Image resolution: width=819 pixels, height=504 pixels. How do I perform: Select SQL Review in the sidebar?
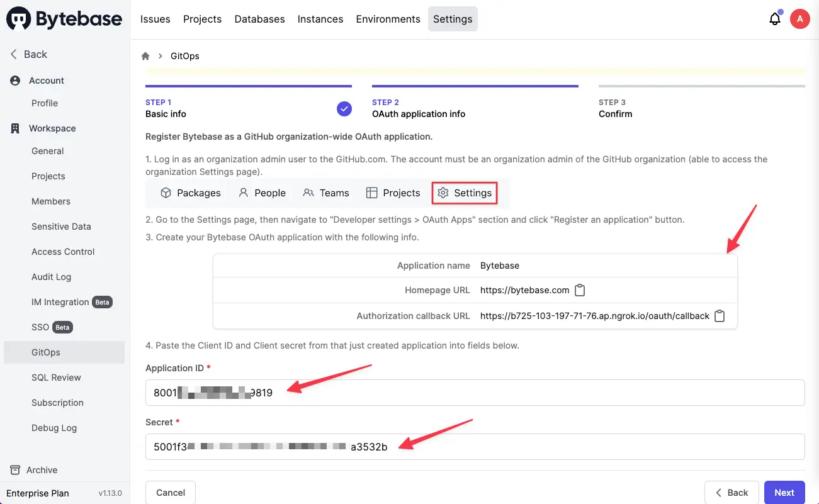click(56, 377)
